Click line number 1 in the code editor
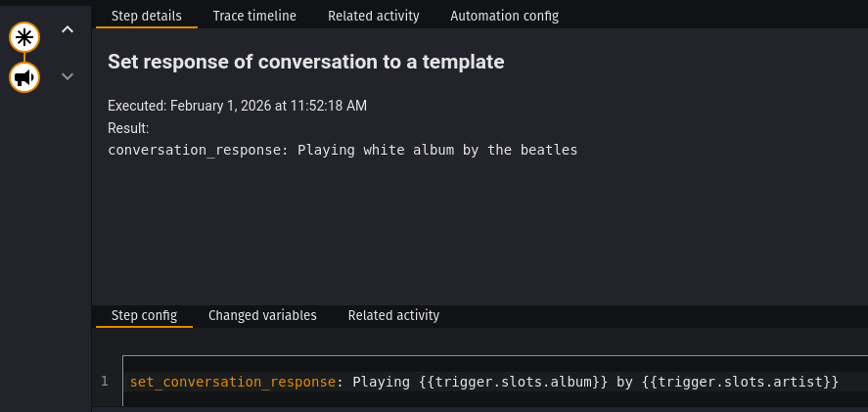Screen dimensions: 868x412 tap(105, 381)
